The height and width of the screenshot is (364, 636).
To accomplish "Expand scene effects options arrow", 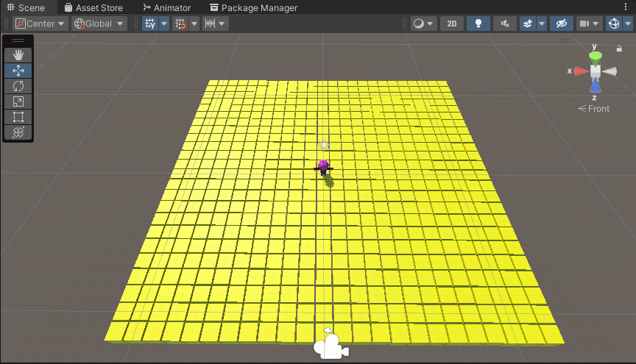I will [x=542, y=24].
